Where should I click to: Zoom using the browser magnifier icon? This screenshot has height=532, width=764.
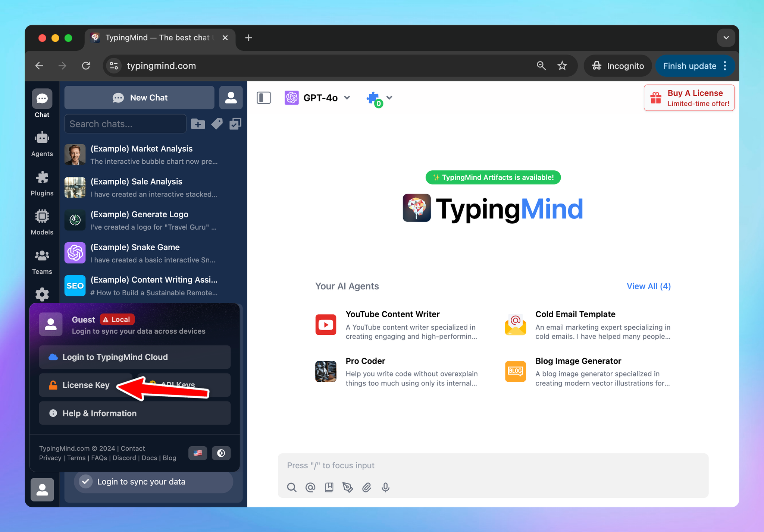pos(541,66)
